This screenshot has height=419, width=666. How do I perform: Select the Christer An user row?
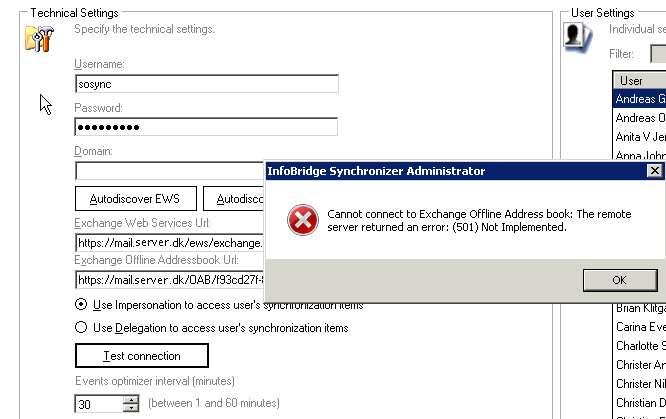[x=640, y=365]
